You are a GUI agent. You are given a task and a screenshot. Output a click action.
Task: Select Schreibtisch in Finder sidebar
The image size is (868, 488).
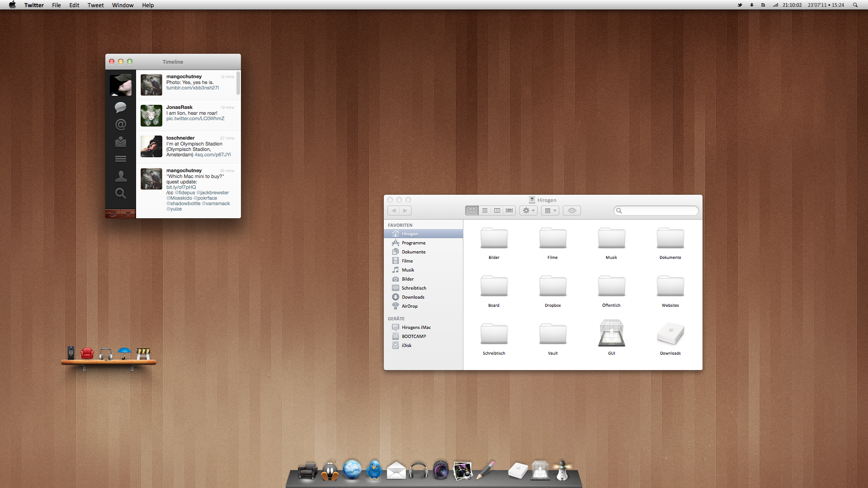click(424, 288)
